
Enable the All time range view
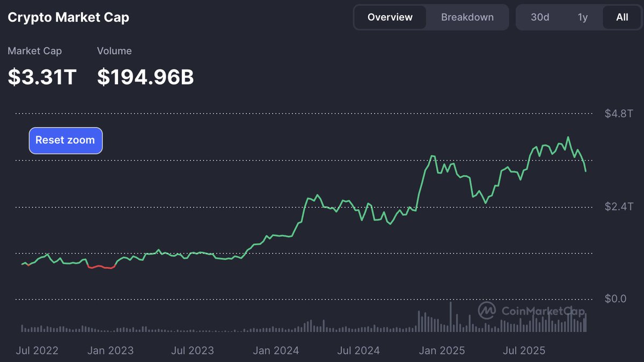[x=621, y=17]
